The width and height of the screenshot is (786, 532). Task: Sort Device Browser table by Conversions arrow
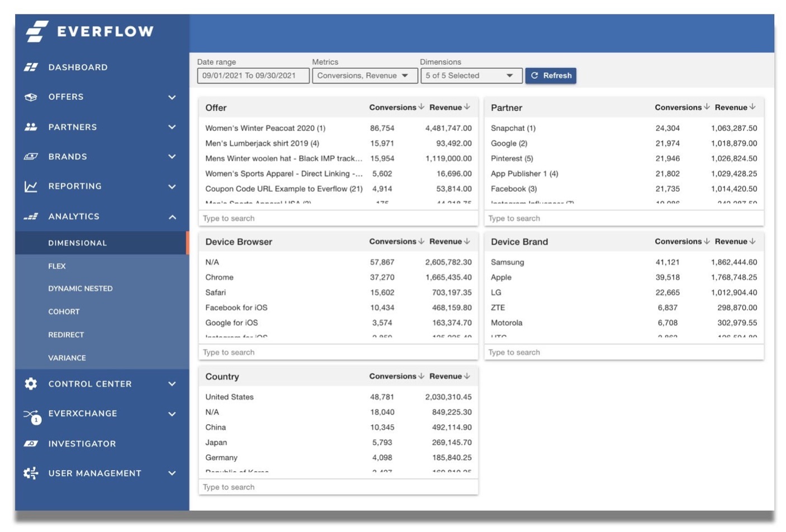tap(421, 241)
